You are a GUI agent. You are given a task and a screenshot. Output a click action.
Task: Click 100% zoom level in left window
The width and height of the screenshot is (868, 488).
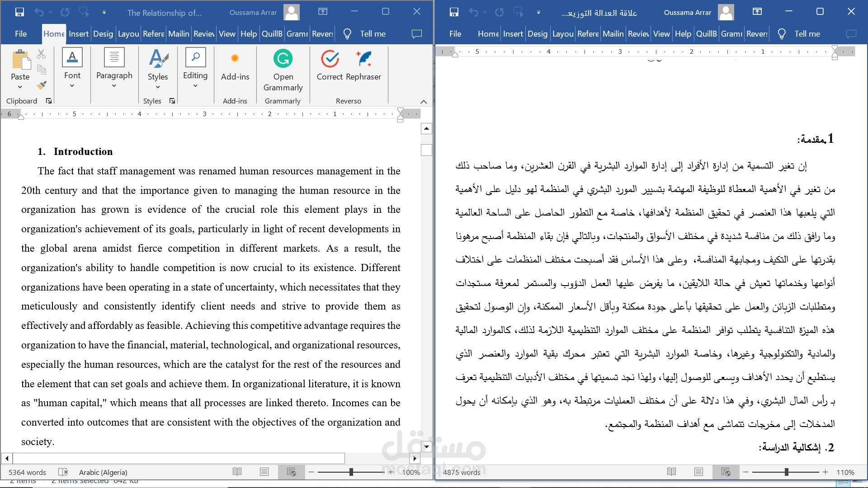411,472
